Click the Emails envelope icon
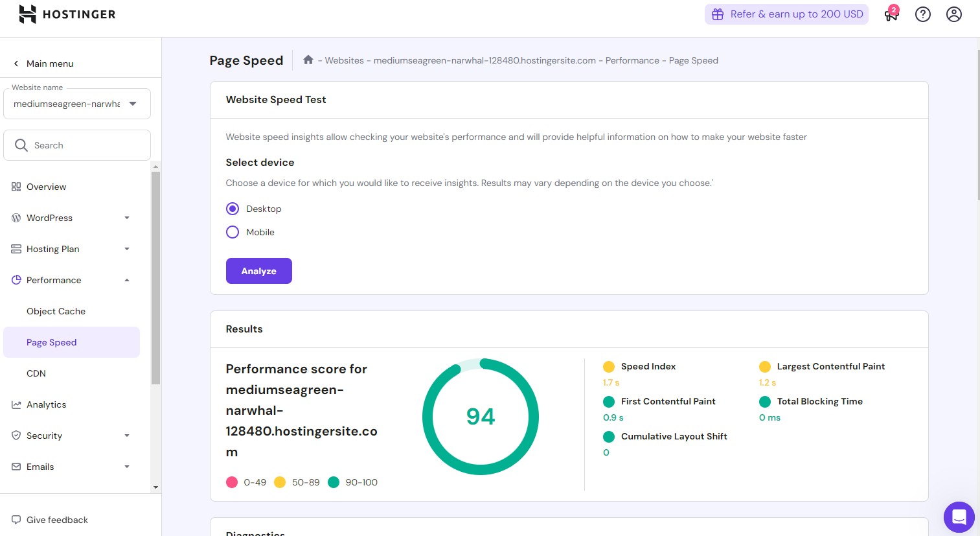 tap(16, 467)
